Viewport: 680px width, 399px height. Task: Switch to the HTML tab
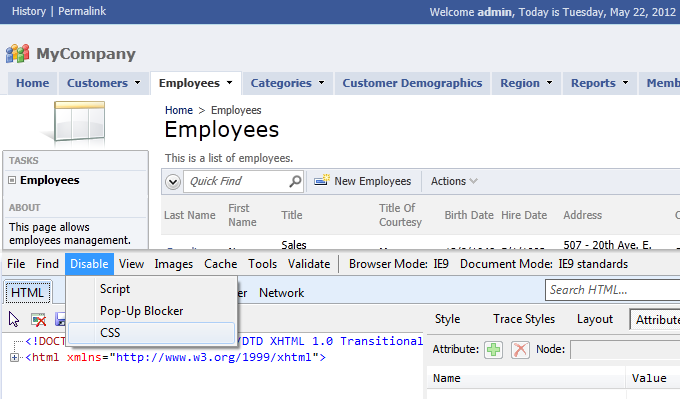28,293
